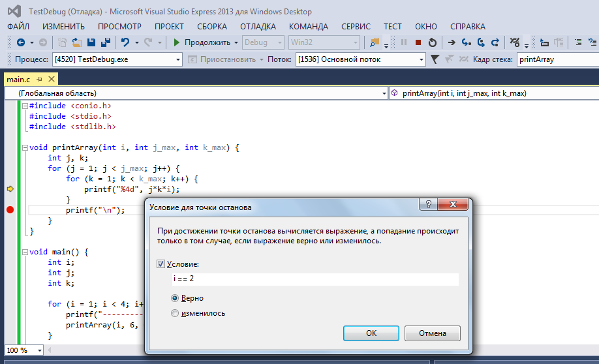Expand the Undo history dropdown arrow
Viewport: 599px width, 364px height.
[x=137, y=42]
